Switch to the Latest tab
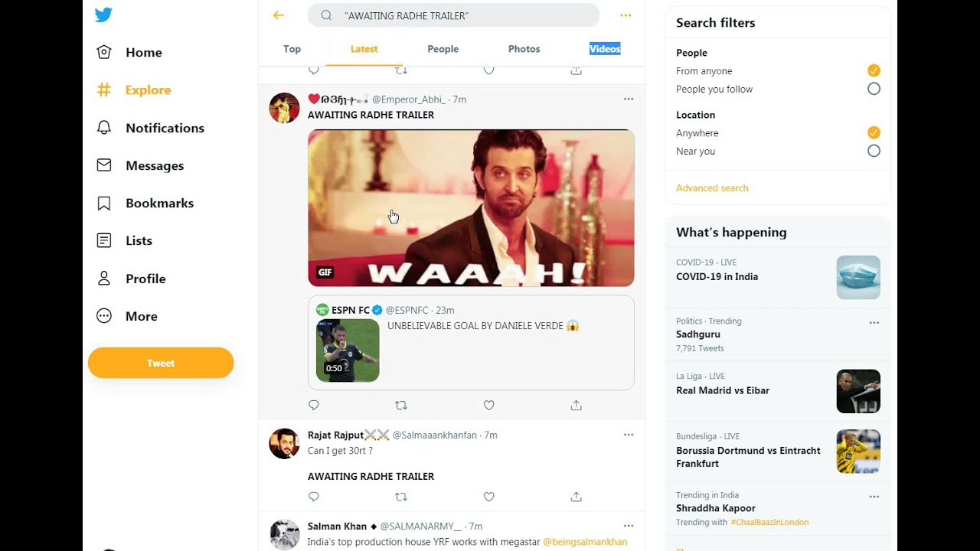980x551 pixels. pos(364,49)
